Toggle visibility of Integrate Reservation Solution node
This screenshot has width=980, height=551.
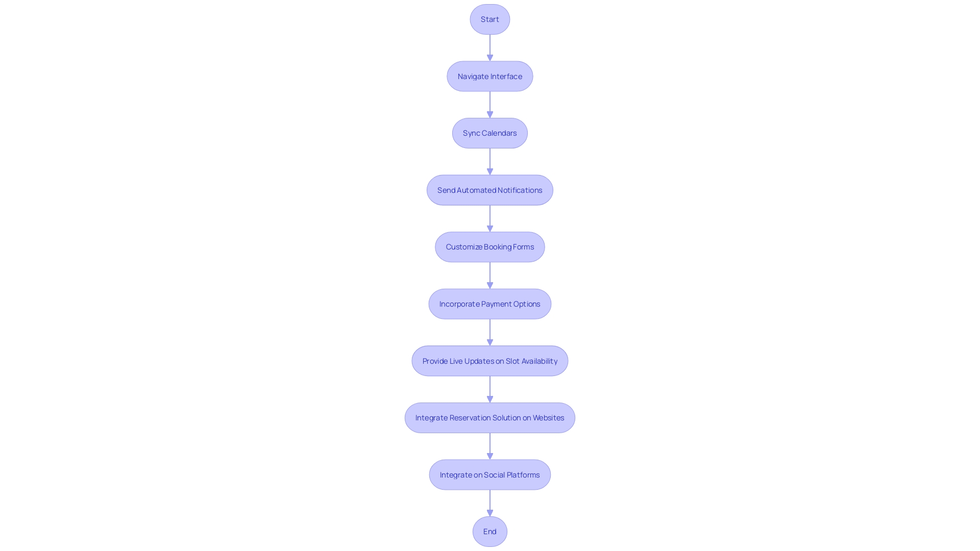(490, 417)
